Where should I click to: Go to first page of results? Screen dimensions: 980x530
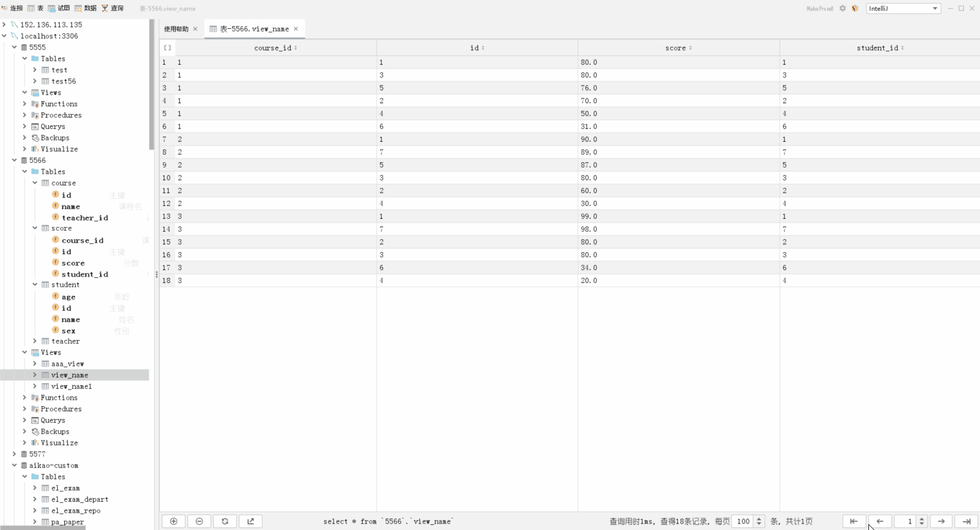click(x=854, y=521)
